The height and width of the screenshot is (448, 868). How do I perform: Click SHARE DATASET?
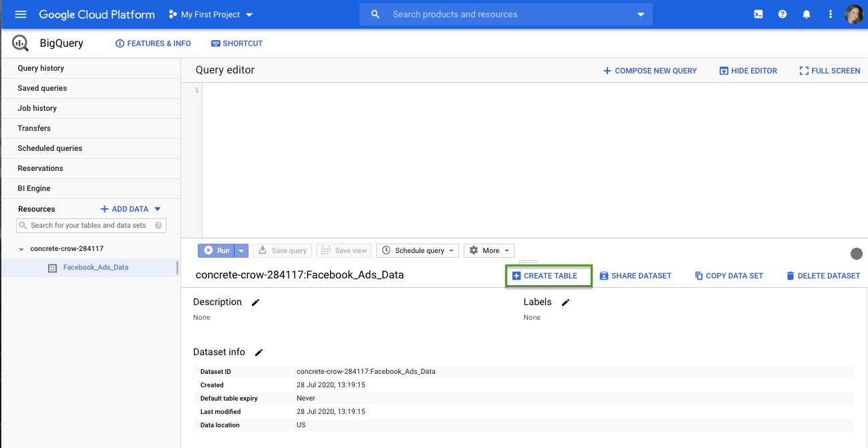point(635,276)
